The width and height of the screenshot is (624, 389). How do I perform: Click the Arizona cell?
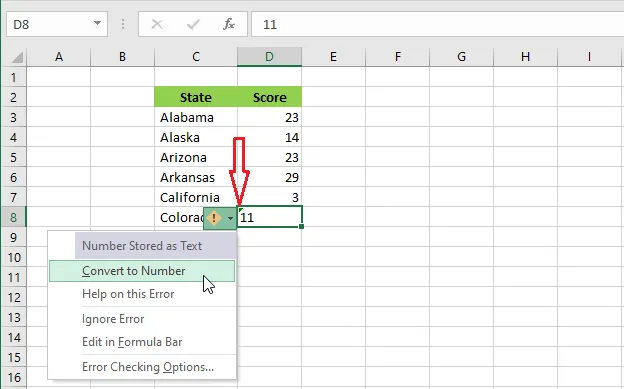tap(196, 157)
